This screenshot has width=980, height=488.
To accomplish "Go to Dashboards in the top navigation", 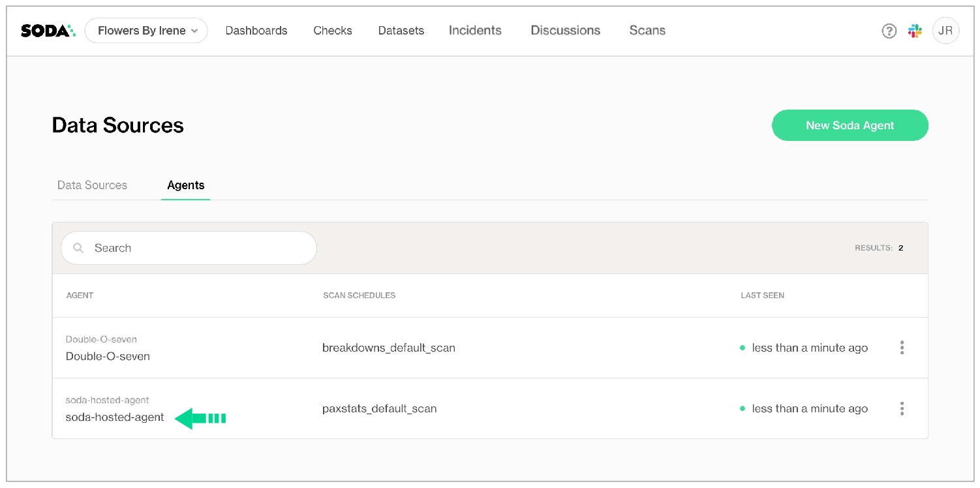I will coord(256,31).
